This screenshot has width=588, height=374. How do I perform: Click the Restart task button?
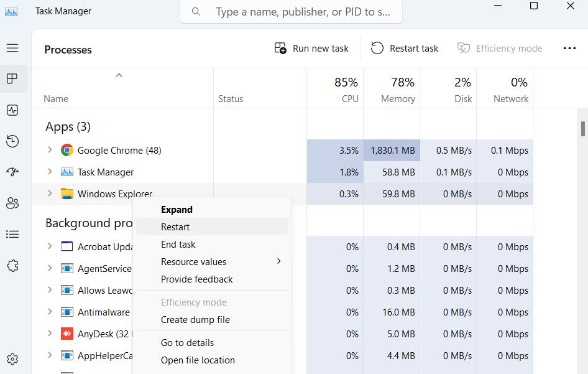(x=405, y=49)
